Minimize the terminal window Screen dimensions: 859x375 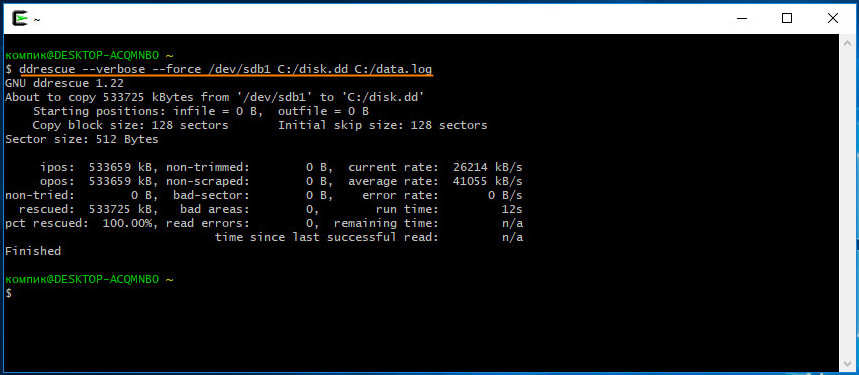(741, 18)
